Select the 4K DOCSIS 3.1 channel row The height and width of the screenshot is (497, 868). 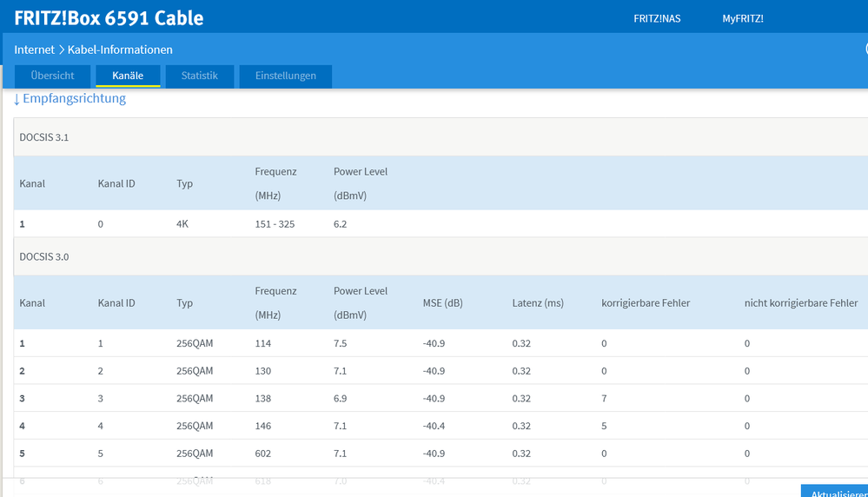coord(441,224)
